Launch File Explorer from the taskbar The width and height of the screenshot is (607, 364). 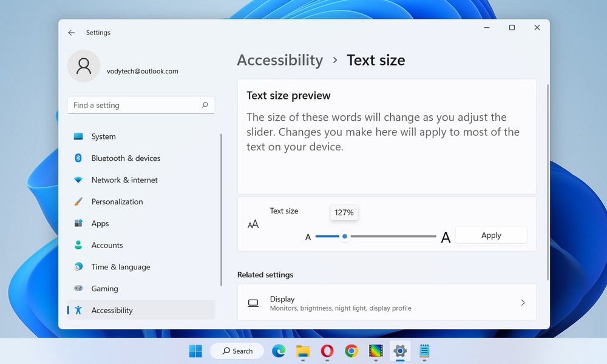(303, 351)
